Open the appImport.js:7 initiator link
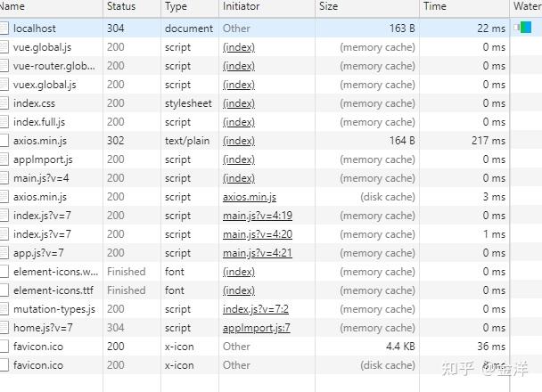 pyautogui.click(x=257, y=328)
